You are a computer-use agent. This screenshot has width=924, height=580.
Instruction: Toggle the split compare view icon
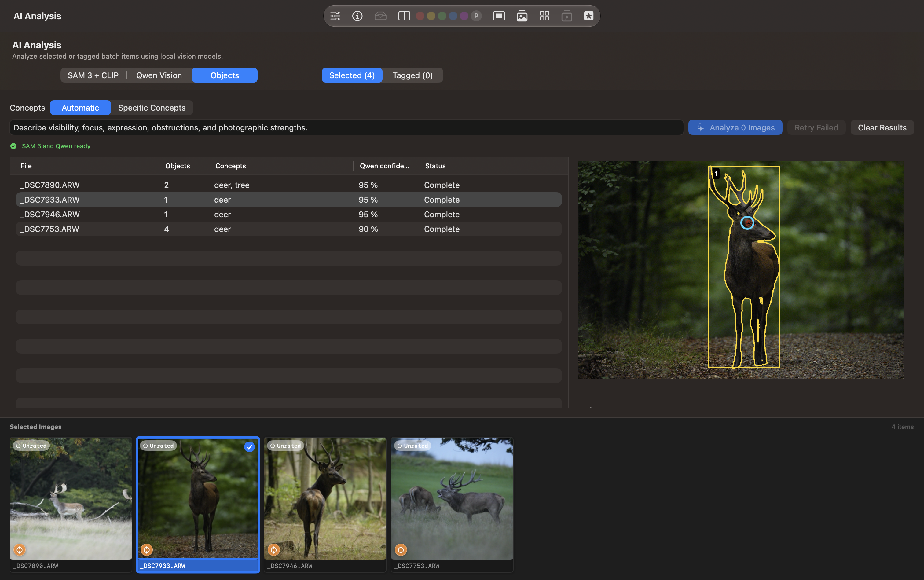pos(404,16)
